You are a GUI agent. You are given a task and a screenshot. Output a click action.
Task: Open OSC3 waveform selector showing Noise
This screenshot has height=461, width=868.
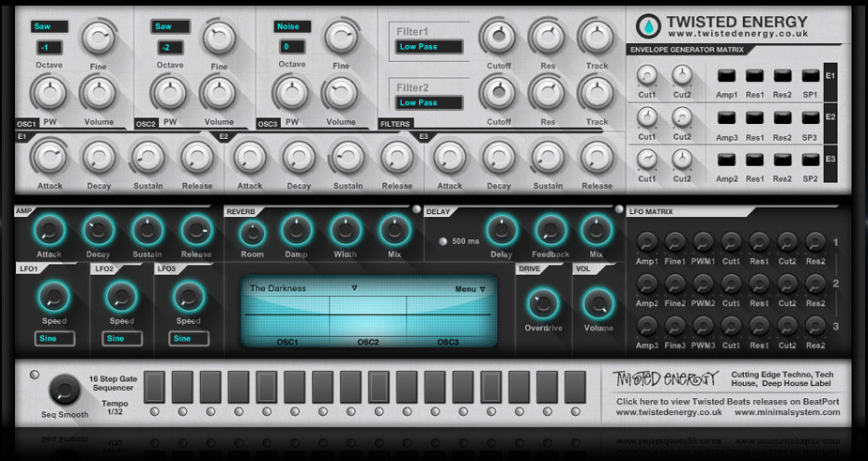click(292, 26)
